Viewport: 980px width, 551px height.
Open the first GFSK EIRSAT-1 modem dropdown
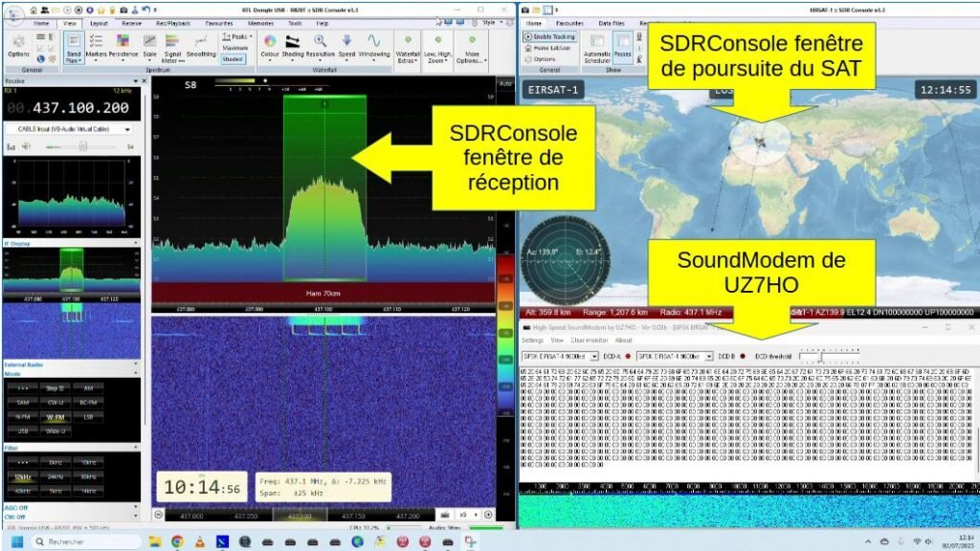point(560,356)
